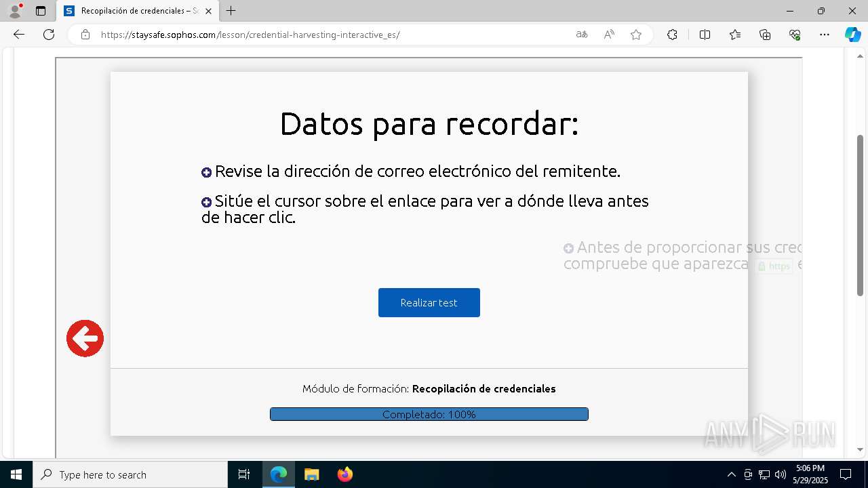Click the red back arrow button
This screenshot has width=868, height=488.
(85, 338)
